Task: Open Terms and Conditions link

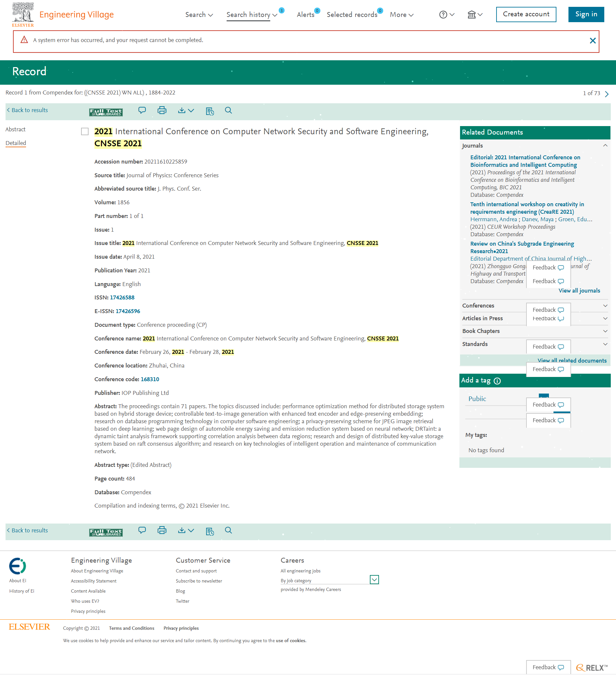Action: tap(132, 628)
